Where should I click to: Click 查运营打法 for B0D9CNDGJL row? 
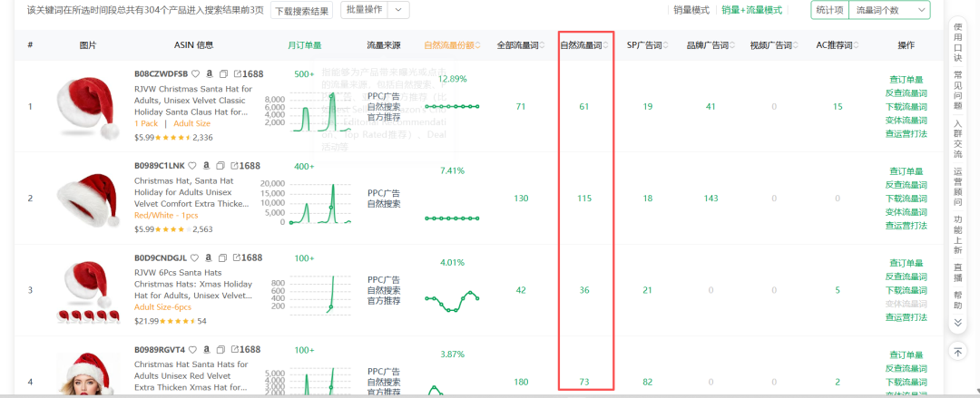(906, 317)
